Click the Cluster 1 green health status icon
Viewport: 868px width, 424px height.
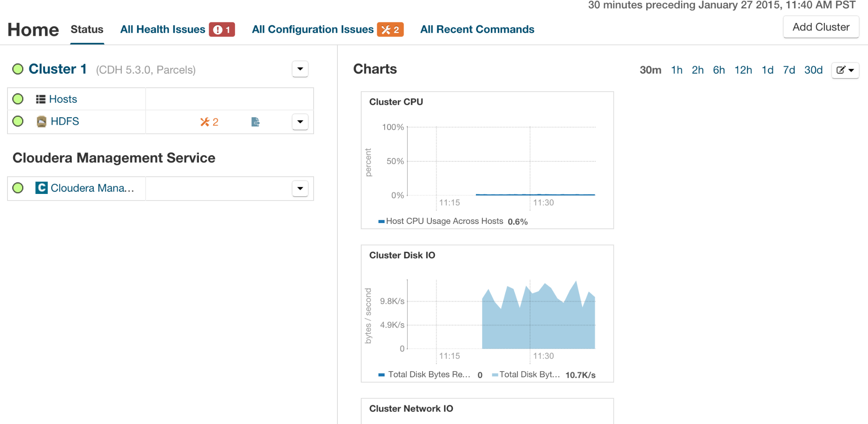pos(18,69)
